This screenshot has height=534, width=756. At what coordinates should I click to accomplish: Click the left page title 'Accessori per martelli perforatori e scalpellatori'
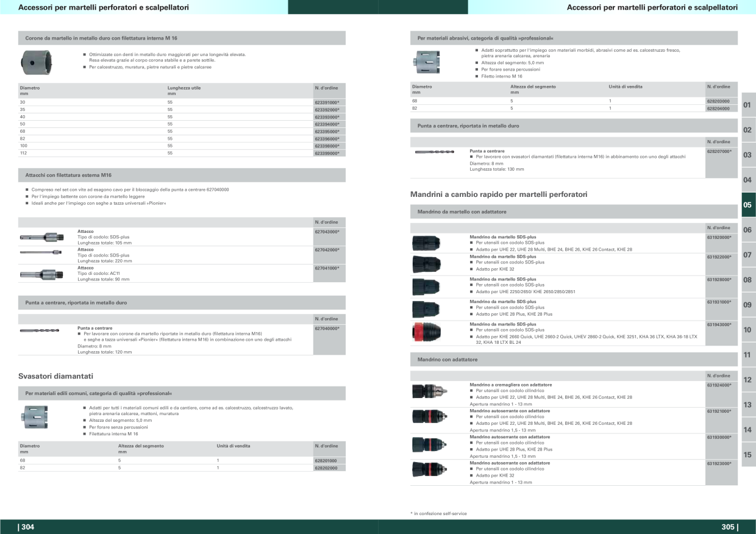(104, 7)
